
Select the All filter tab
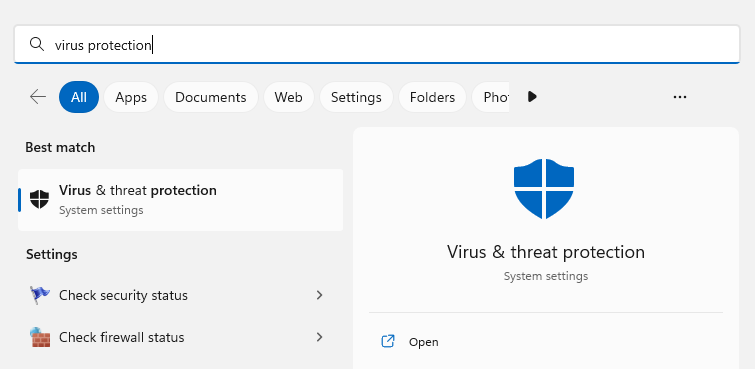click(x=79, y=97)
